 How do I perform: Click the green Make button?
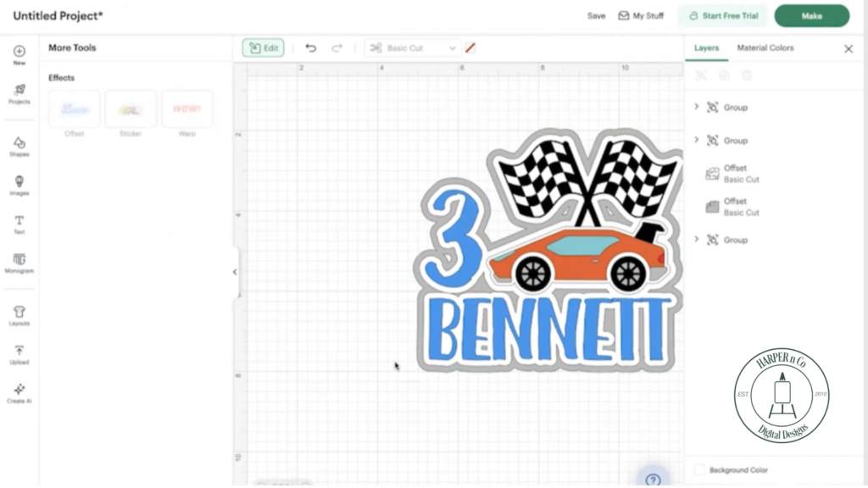811,16
